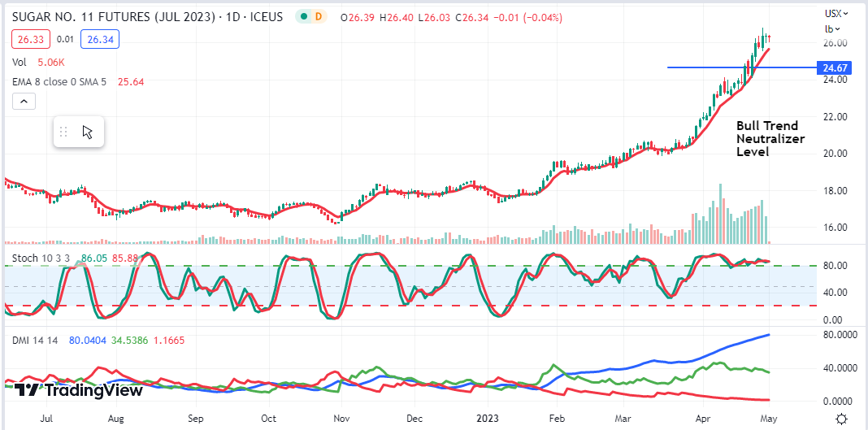Click the 24.67 horizontal line price label
868x430 pixels.
[832, 68]
